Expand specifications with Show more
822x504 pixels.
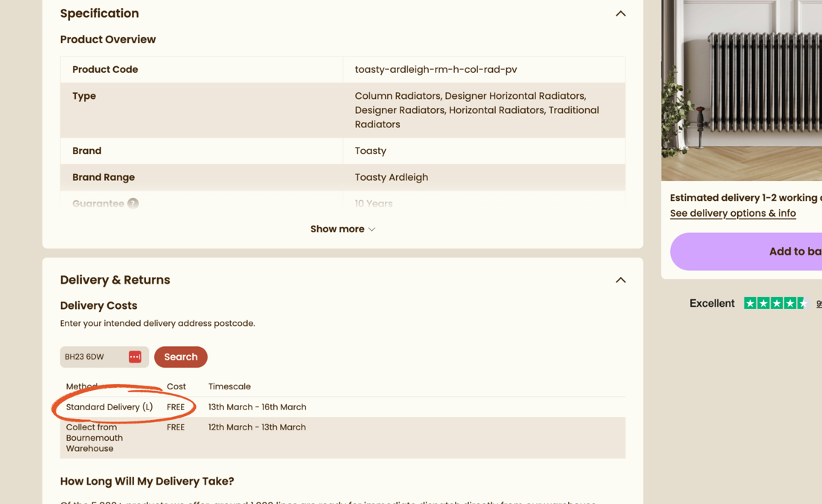coord(342,229)
